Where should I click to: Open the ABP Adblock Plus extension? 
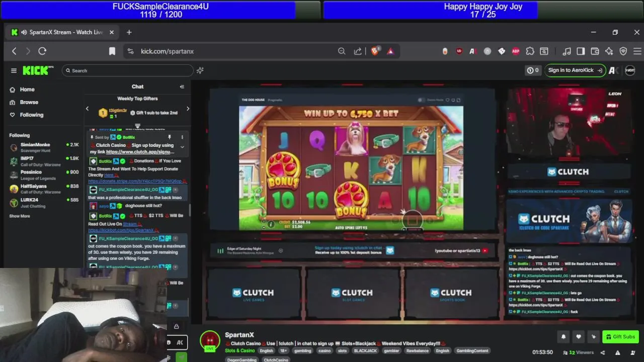[x=516, y=51]
